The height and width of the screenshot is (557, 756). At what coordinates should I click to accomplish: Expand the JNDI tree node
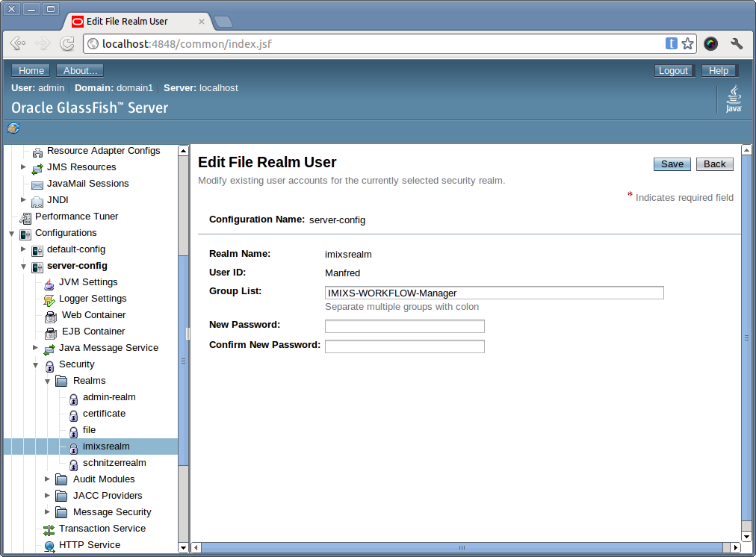[x=23, y=199]
